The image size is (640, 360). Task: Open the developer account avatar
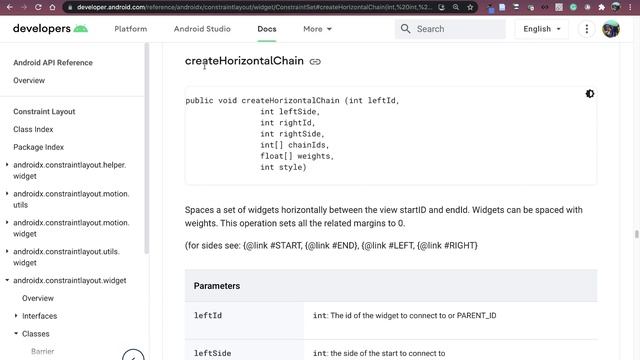click(611, 29)
